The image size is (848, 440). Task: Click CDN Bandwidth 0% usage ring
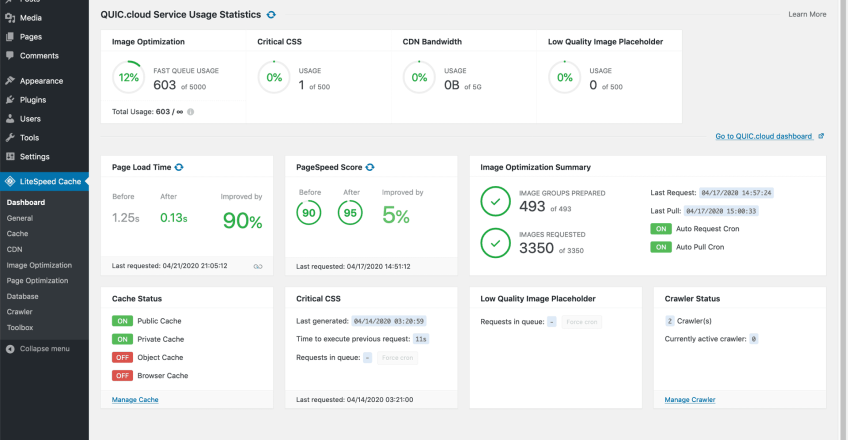(x=419, y=77)
